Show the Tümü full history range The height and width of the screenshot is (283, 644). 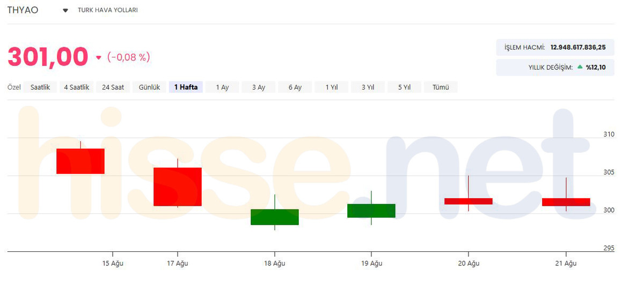click(441, 87)
